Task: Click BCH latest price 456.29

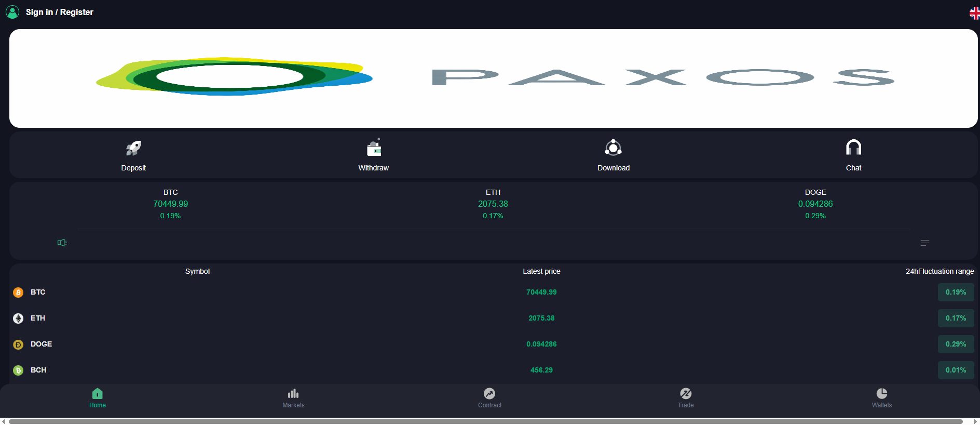Action: pyautogui.click(x=541, y=370)
